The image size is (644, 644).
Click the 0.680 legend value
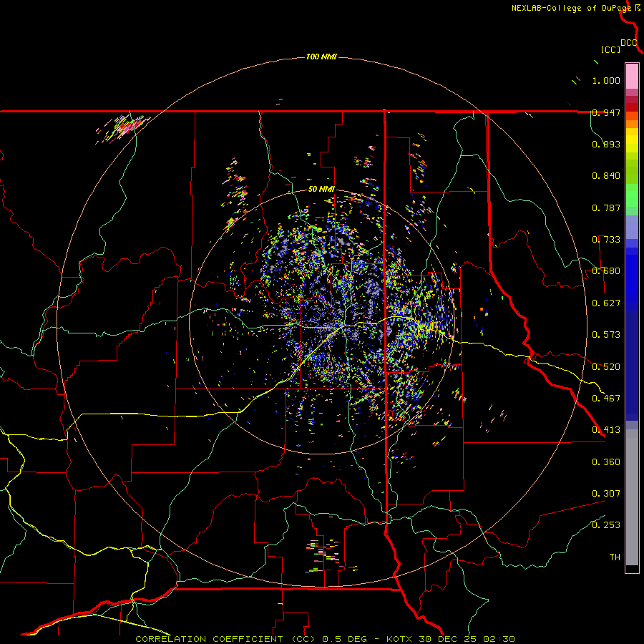pos(606,271)
